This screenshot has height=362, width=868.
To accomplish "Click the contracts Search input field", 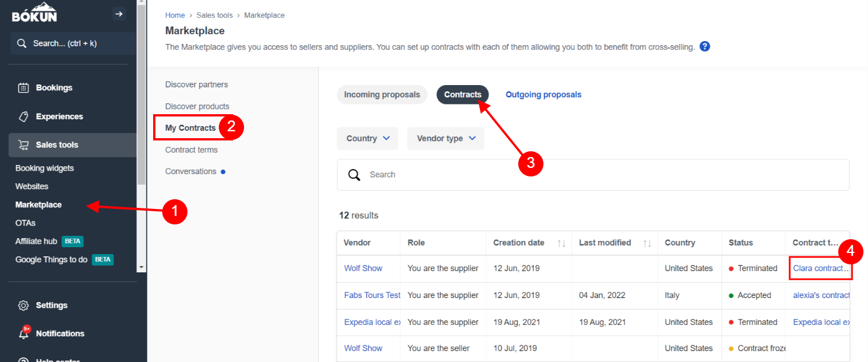I will coord(593,175).
